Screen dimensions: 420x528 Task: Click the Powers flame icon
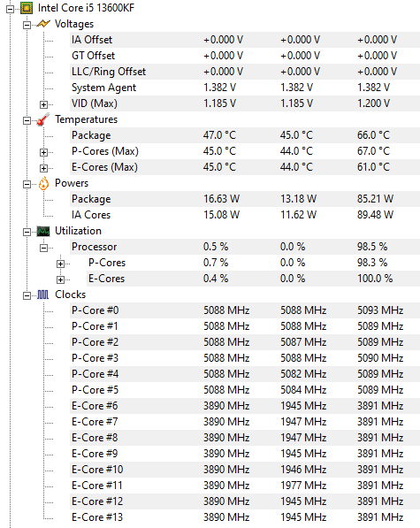[43, 184]
